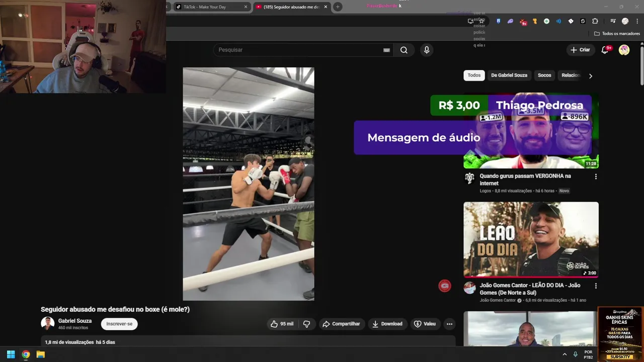Click the Logos channel avatar icon
Viewport: 644px width, 362px height.
(x=469, y=178)
